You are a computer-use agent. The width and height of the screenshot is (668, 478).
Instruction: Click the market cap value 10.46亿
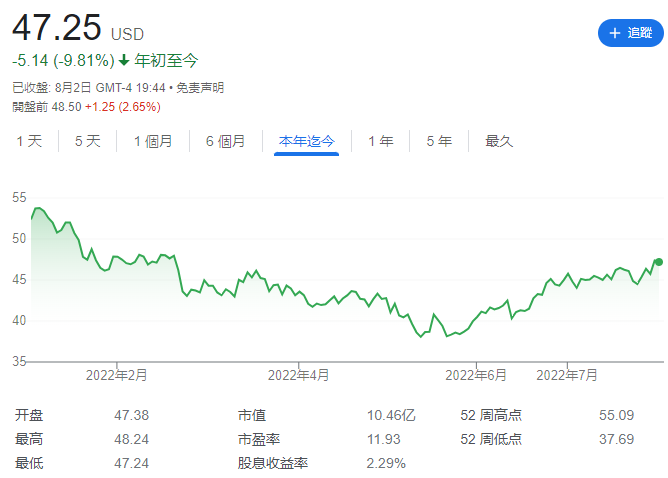pos(391,415)
